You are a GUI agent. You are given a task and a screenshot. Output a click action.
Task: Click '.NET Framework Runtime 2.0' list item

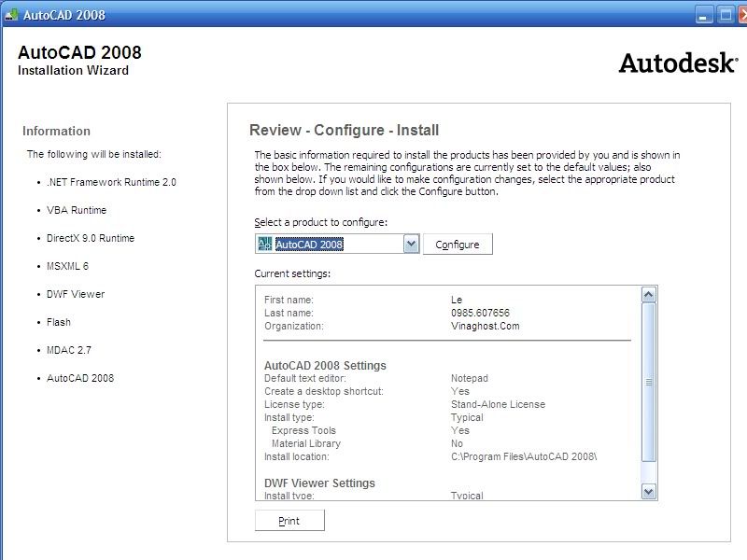coord(111,182)
